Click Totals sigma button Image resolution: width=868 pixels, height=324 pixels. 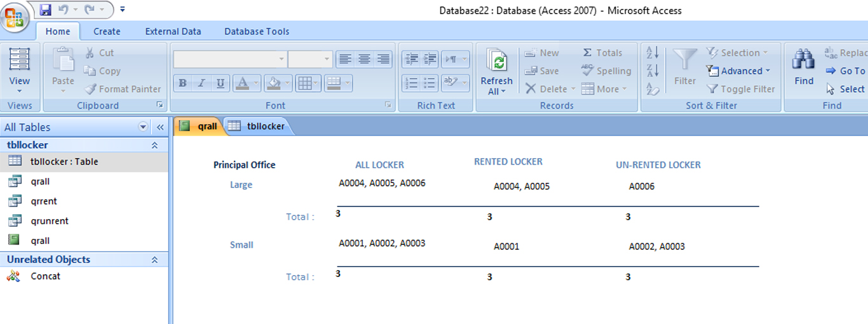[x=602, y=53]
